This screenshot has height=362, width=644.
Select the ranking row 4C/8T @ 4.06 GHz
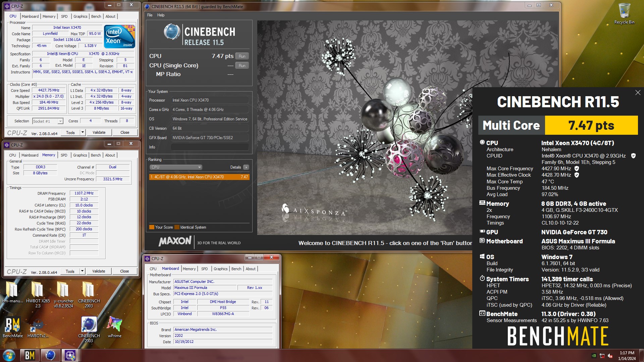click(x=199, y=177)
